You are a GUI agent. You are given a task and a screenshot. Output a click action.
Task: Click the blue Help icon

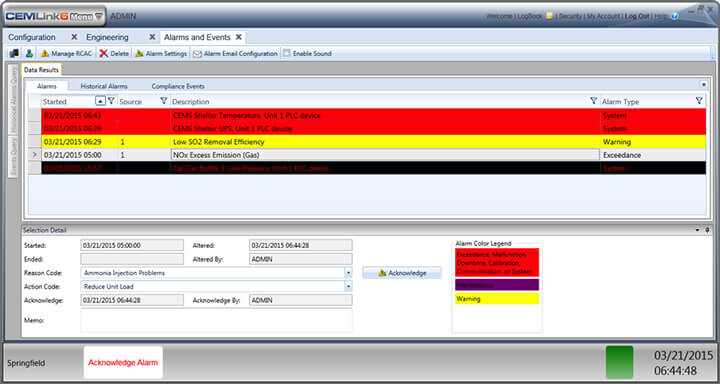pos(675,16)
